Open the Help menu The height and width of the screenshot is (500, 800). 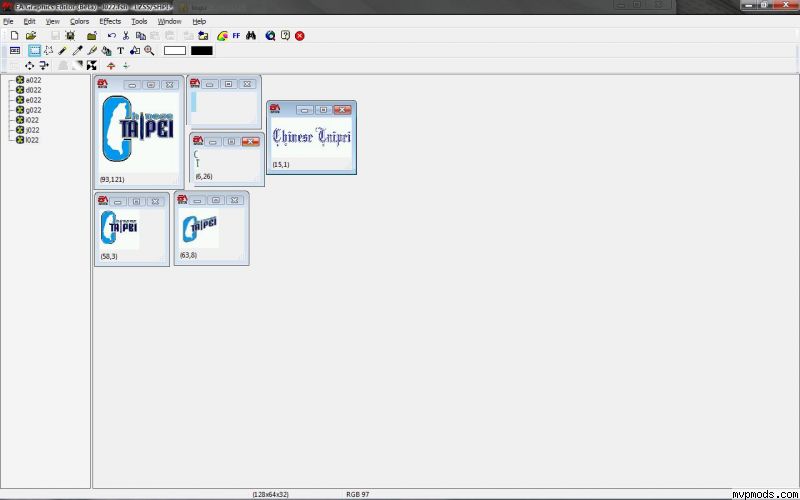[x=199, y=21]
